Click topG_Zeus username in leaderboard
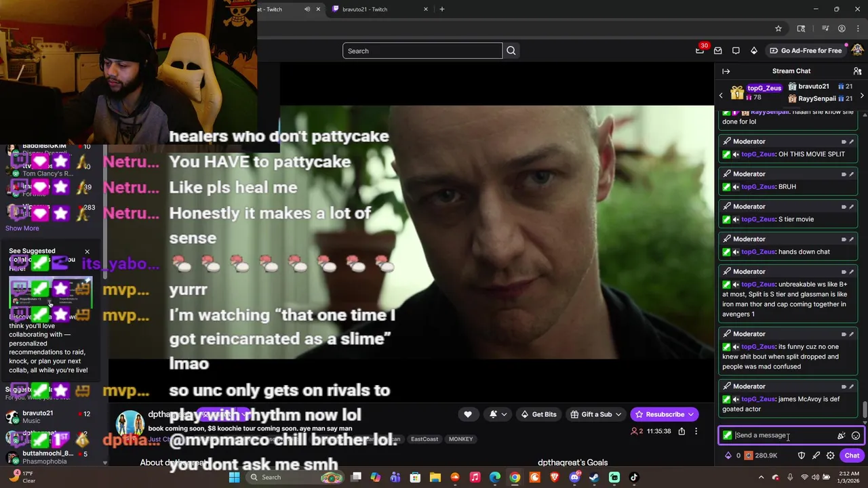Viewport: 868px width, 488px height. coord(764,88)
